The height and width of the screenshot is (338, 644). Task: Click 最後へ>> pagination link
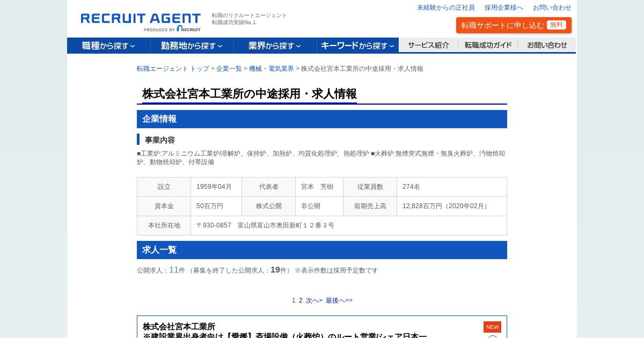click(339, 300)
